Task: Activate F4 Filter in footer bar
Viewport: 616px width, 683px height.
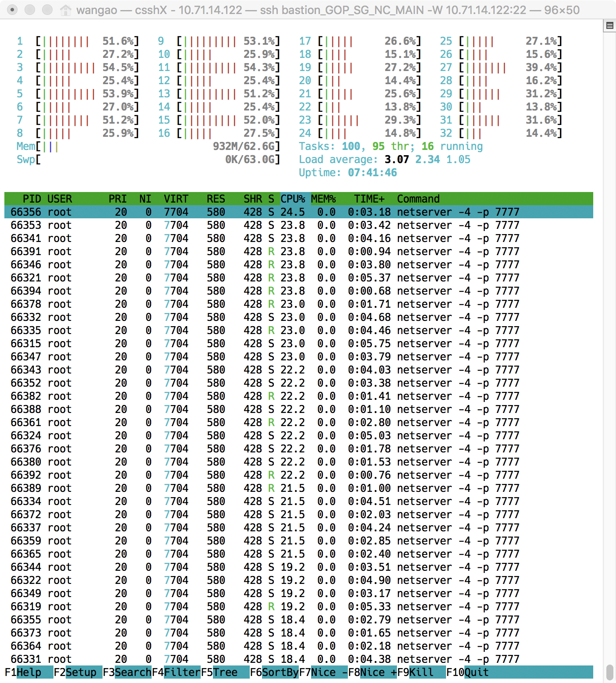Action: point(176,672)
